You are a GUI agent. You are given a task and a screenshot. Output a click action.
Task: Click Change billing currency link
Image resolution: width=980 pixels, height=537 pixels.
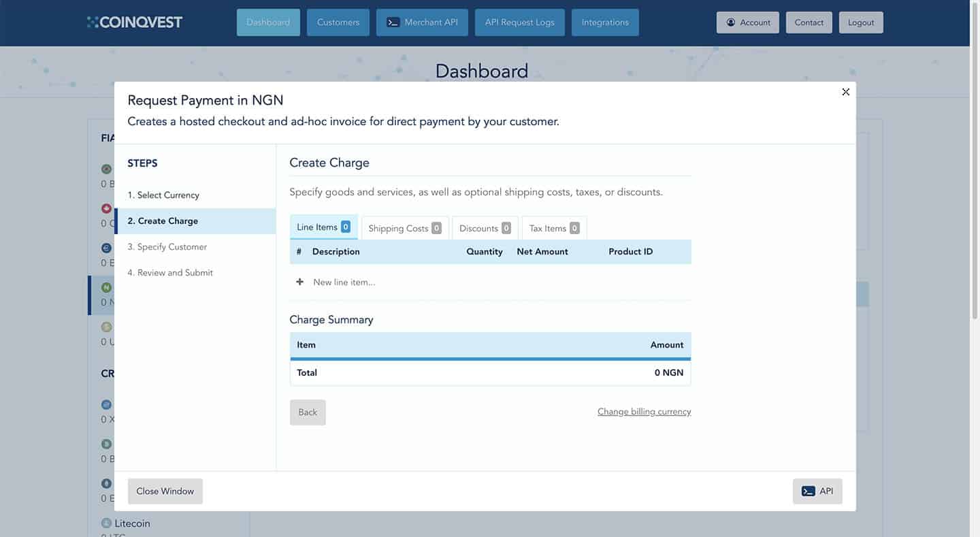(644, 412)
